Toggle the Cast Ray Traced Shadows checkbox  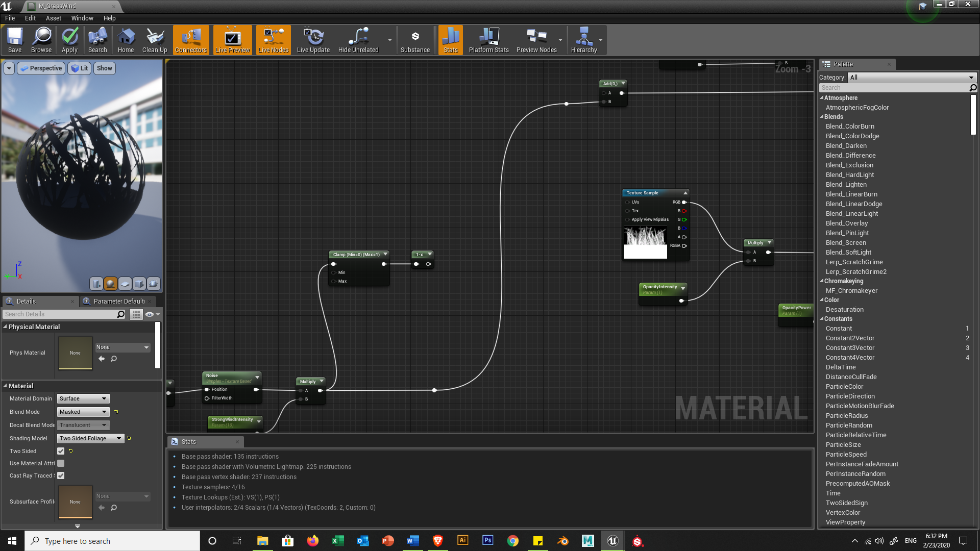61,475
